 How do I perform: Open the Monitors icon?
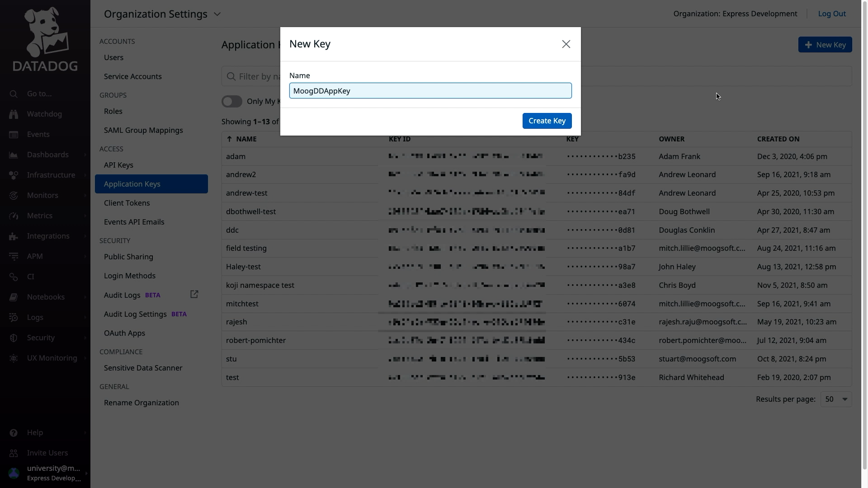pos(14,196)
